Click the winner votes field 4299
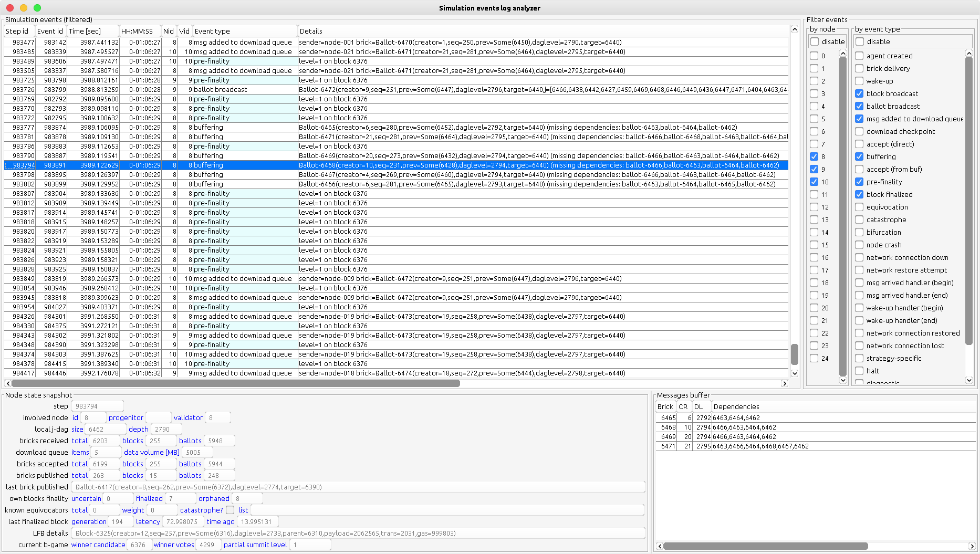 208,545
